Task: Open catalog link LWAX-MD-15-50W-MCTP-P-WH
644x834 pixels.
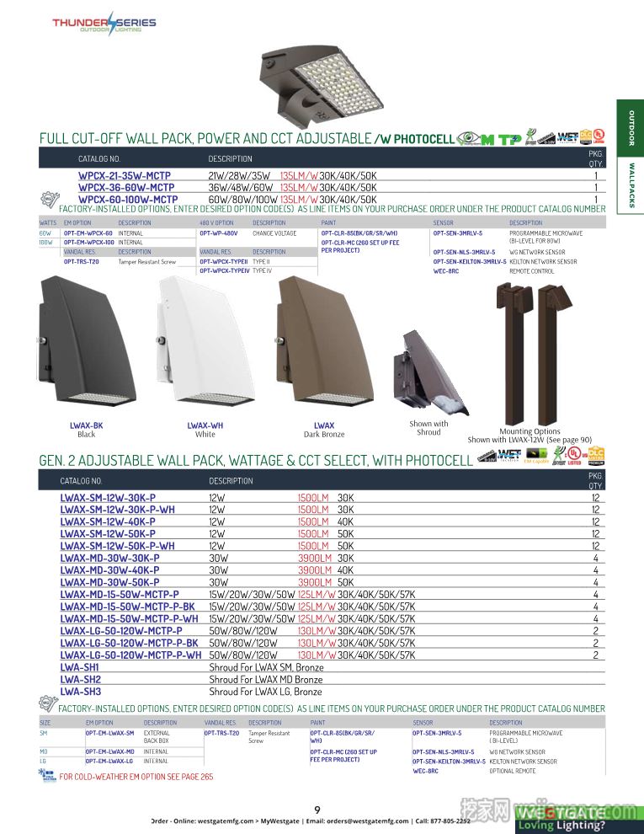Action: (x=129, y=618)
